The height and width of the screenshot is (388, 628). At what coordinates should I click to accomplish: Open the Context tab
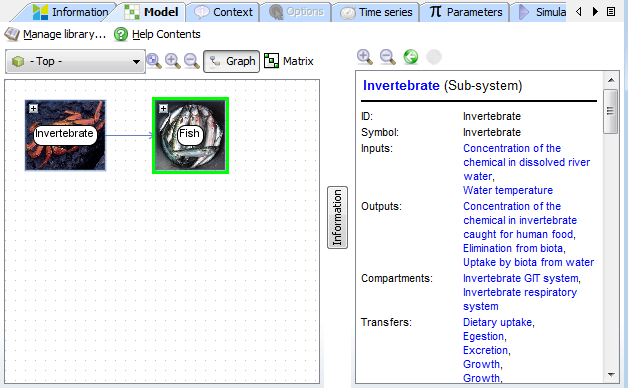point(223,12)
